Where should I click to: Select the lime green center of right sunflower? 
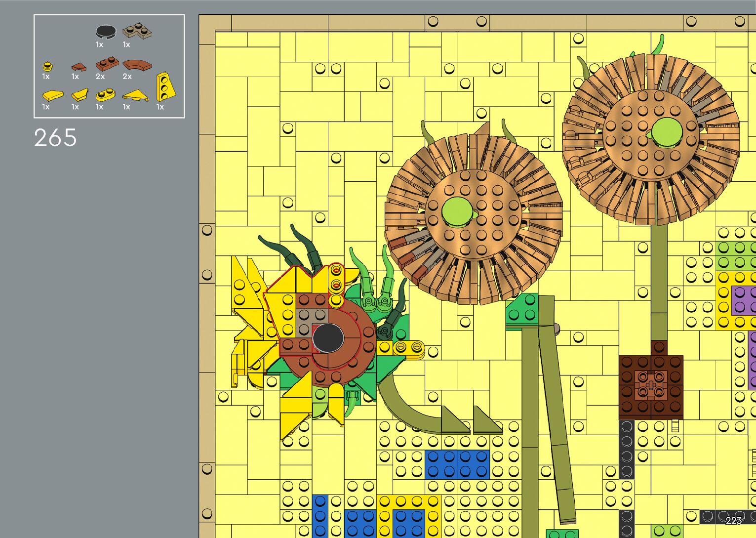tap(667, 132)
